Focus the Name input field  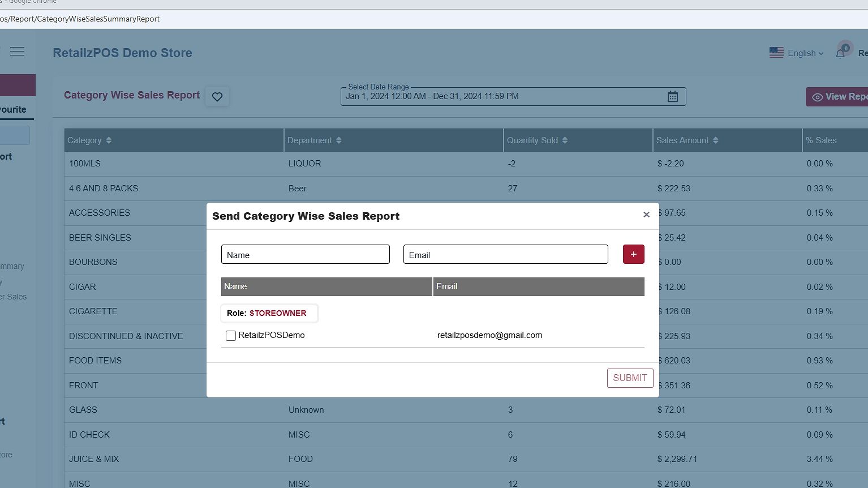(x=305, y=255)
